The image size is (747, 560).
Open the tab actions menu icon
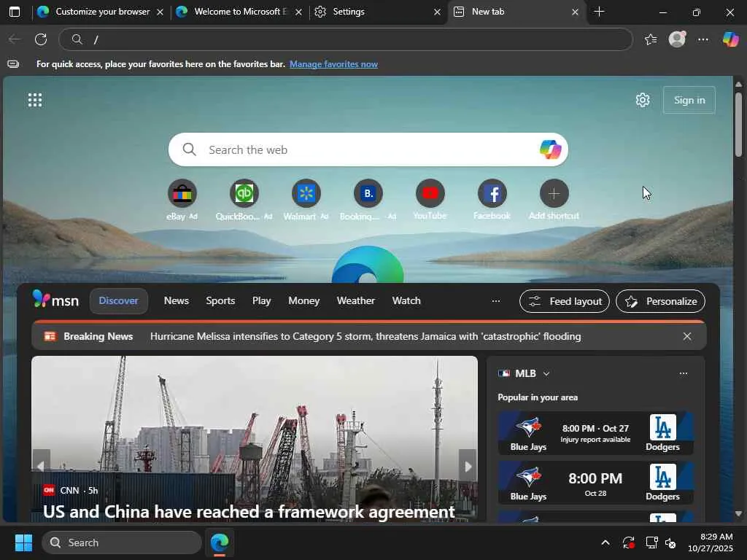(15, 12)
